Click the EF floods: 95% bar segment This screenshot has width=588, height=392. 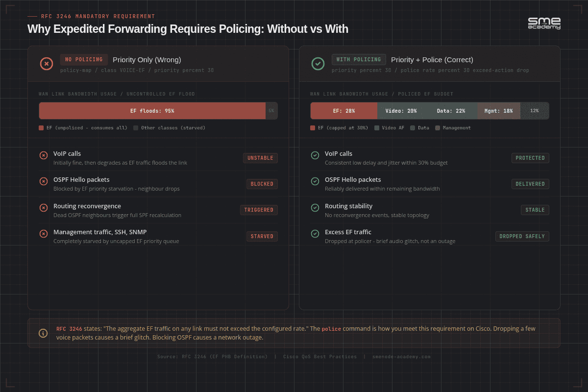(152, 111)
